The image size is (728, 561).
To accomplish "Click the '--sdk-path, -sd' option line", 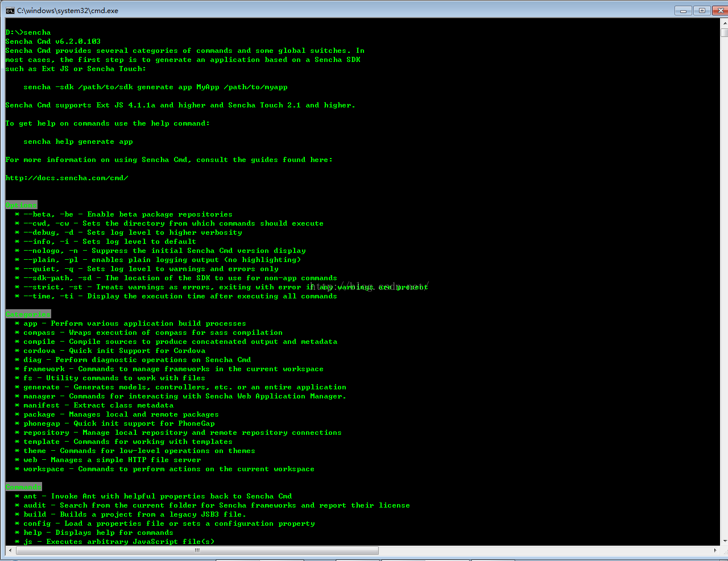I will click(176, 278).
